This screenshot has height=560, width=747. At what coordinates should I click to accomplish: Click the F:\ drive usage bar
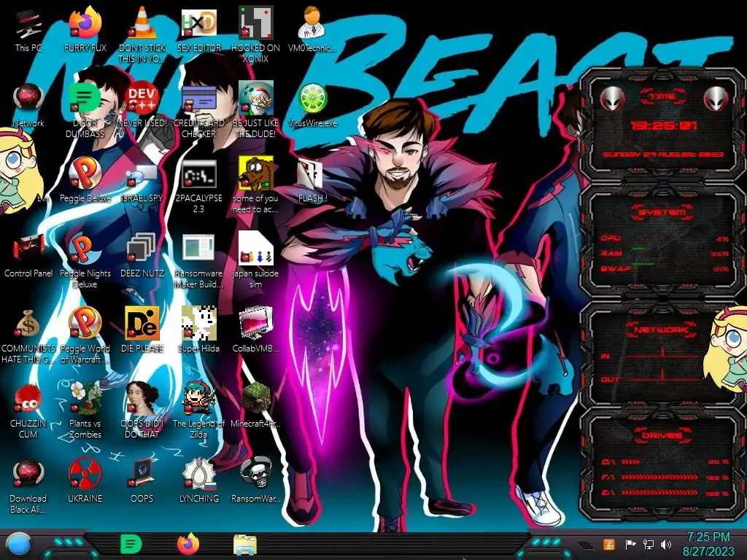tap(665, 477)
